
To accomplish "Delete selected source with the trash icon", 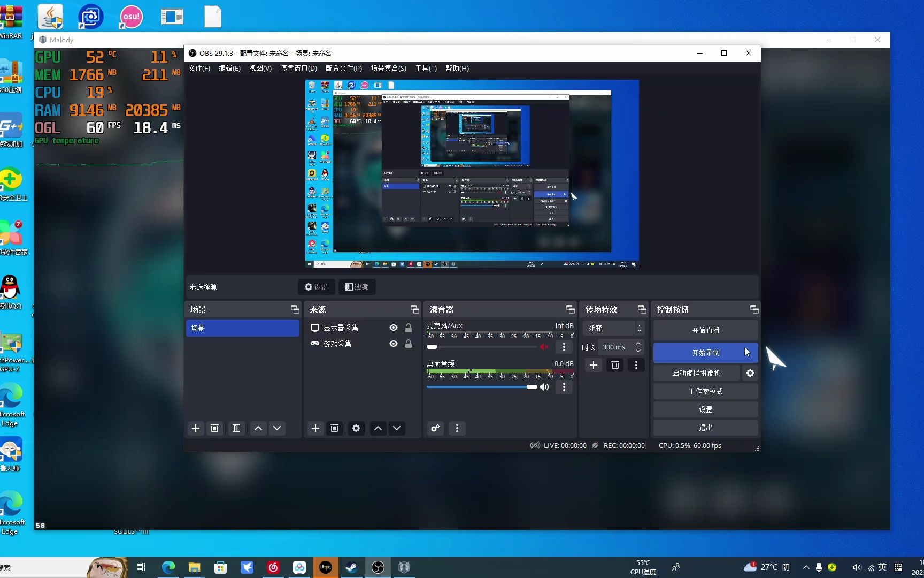I will coord(334,428).
